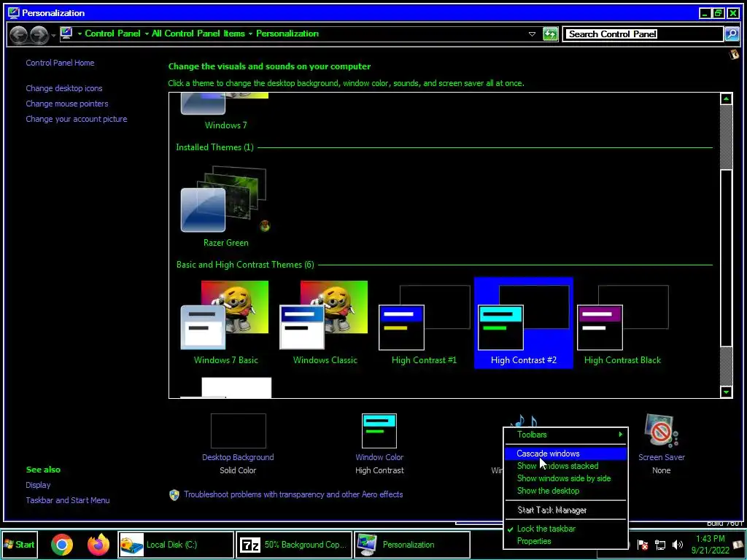Choose Cascade windows from context menu

(x=565, y=454)
